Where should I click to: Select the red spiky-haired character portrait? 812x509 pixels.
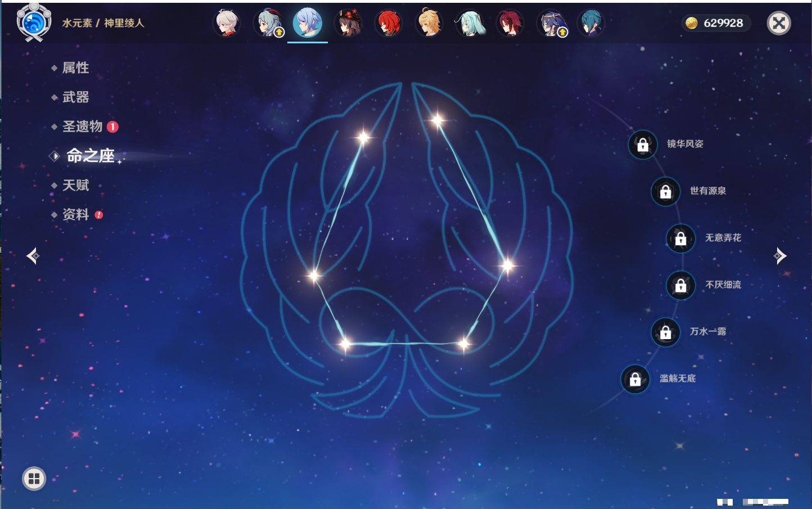389,24
